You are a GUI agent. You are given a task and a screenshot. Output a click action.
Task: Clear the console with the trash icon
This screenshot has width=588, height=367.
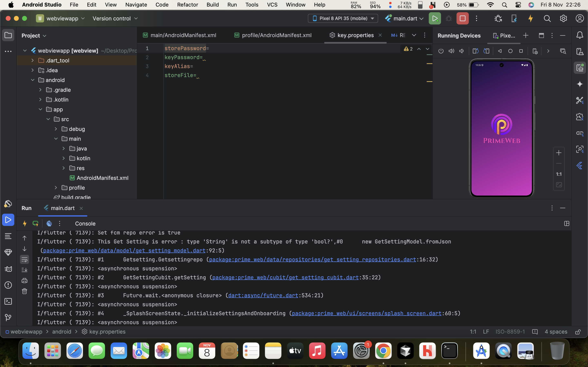point(24,291)
